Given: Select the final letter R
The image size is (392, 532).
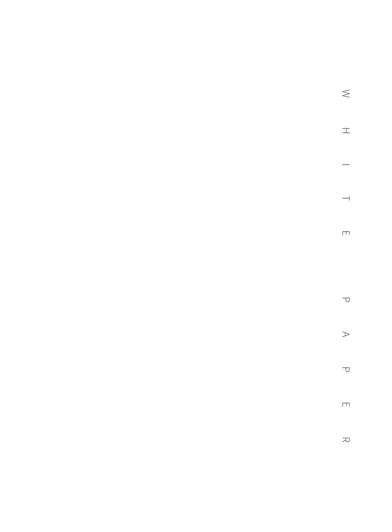Looking at the screenshot, I should tap(346, 440).
